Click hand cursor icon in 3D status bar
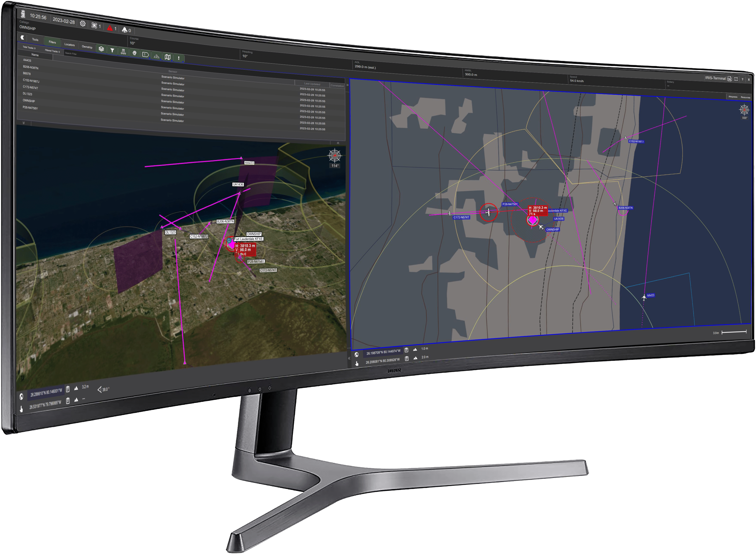The image size is (756, 554). point(22,409)
